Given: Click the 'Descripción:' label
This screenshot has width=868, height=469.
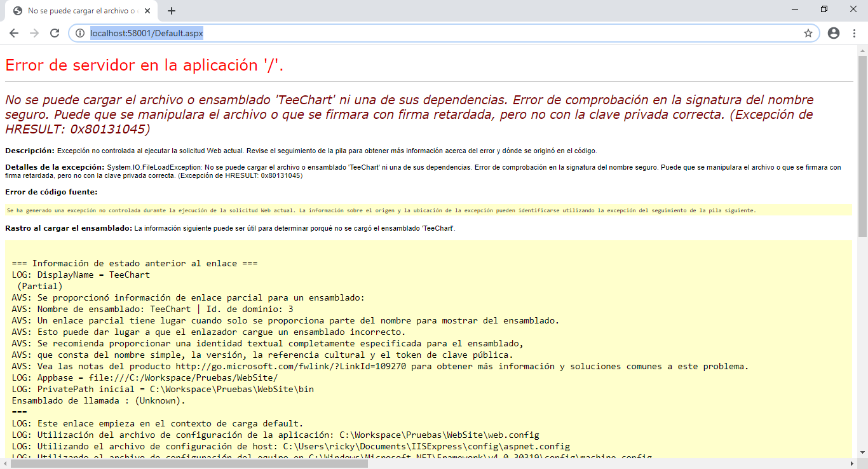Looking at the screenshot, I should coord(30,151).
